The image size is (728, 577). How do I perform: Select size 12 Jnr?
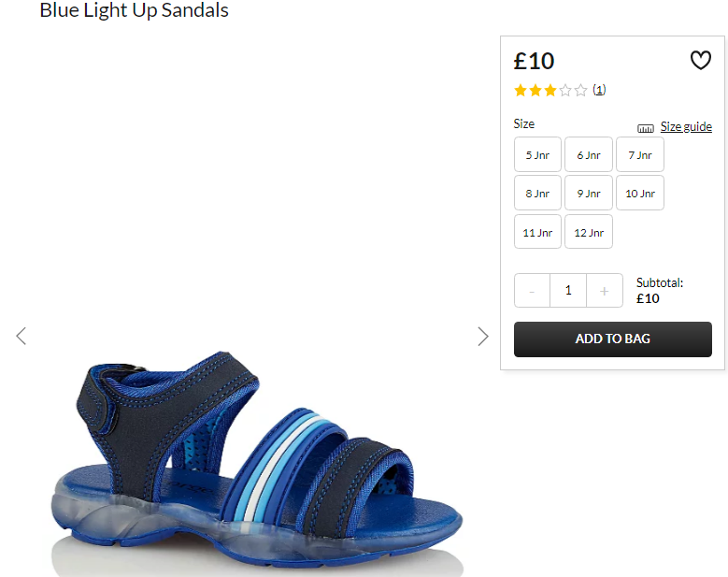point(589,232)
